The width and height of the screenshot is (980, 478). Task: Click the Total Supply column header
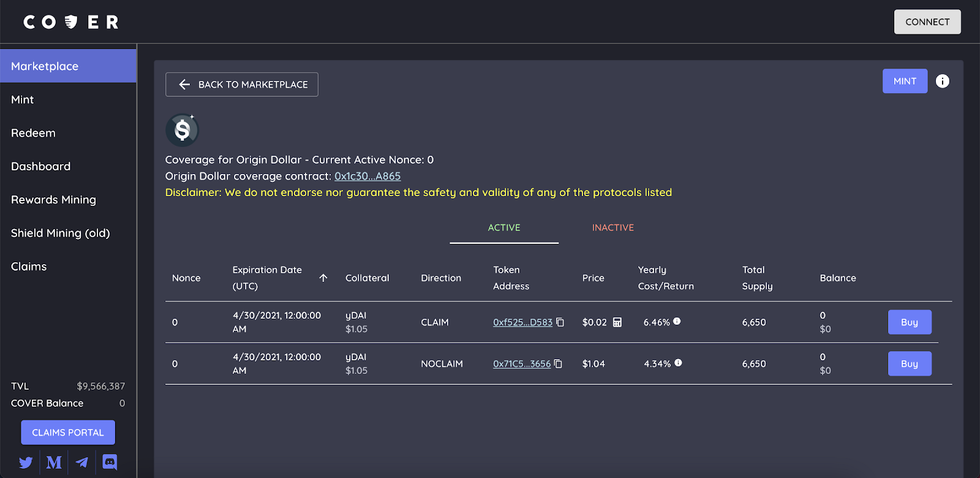point(757,278)
